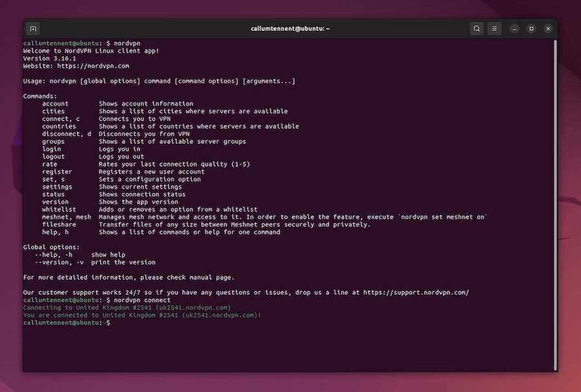The height and width of the screenshot is (392, 581).
Task: Click the 'nordvpn connect' command text
Action: coord(142,300)
